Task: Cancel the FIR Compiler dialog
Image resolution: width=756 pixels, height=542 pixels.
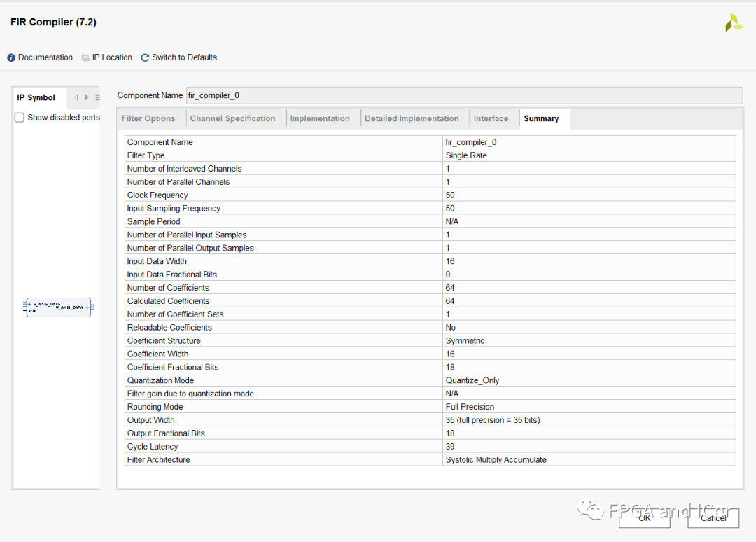Action: 713,518
